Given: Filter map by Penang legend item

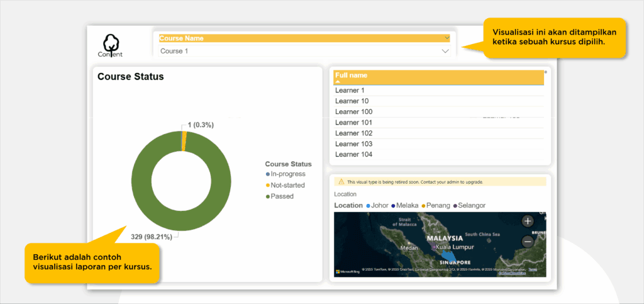Looking at the screenshot, I should [436, 205].
